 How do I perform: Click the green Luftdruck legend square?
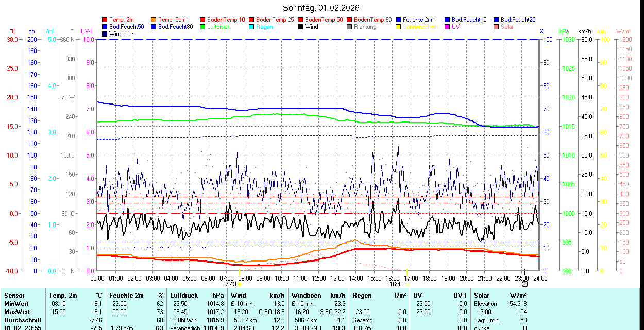pyautogui.click(x=203, y=27)
